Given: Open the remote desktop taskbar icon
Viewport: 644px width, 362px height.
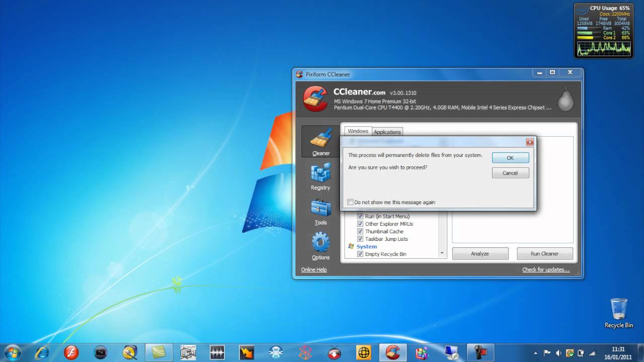Looking at the screenshot, I should point(452,352).
